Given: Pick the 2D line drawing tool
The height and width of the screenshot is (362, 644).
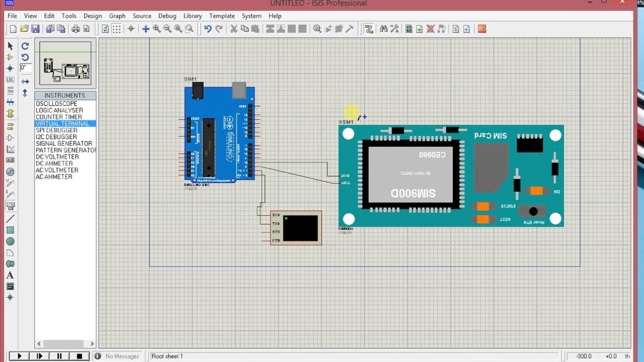Looking at the screenshot, I should [10, 219].
